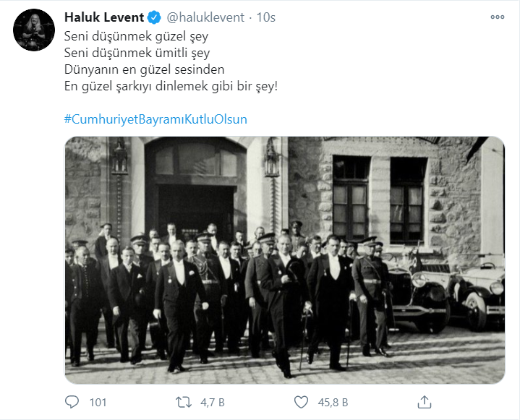Like the tweet with the heart icon
This screenshot has height=420, width=520.
pyautogui.click(x=301, y=401)
